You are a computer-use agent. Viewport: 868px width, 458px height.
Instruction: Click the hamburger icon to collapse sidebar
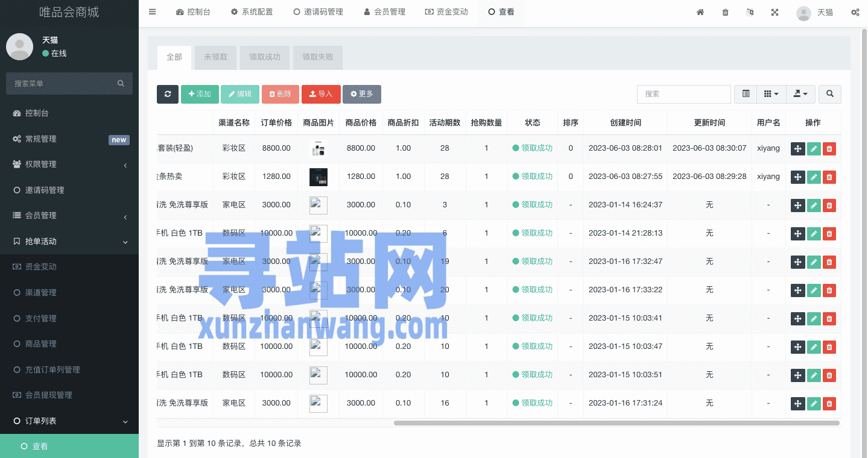point(152,11)
